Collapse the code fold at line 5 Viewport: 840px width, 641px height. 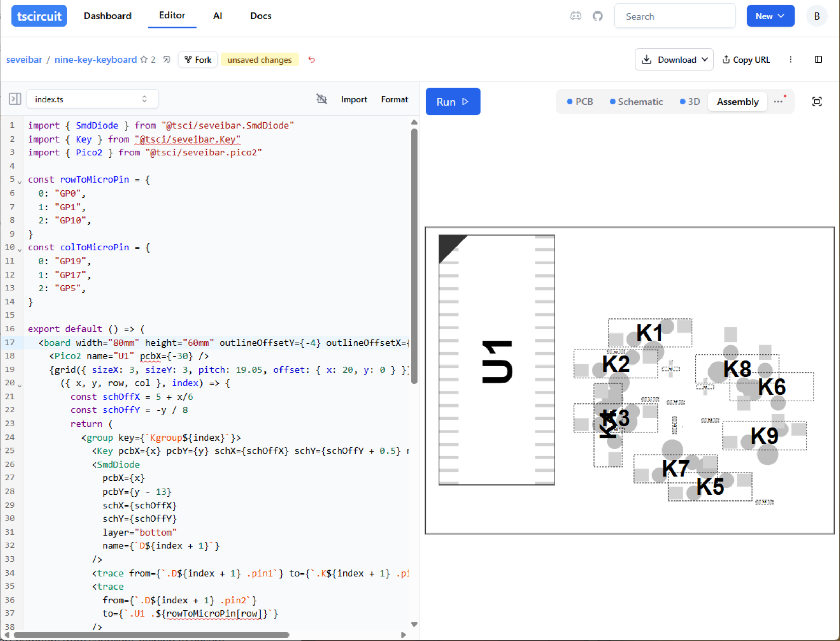tap(19, 182)
